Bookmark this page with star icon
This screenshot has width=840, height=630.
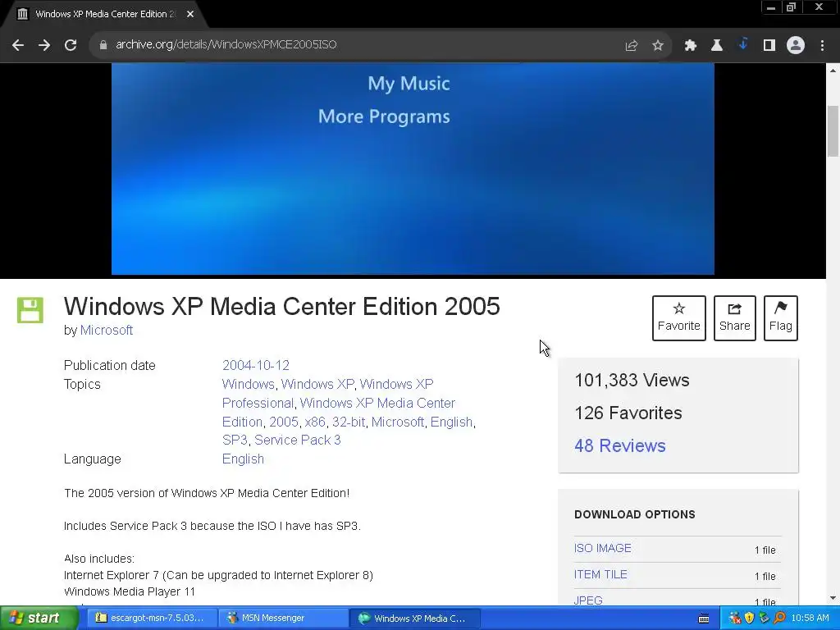(x=658, y=46)
